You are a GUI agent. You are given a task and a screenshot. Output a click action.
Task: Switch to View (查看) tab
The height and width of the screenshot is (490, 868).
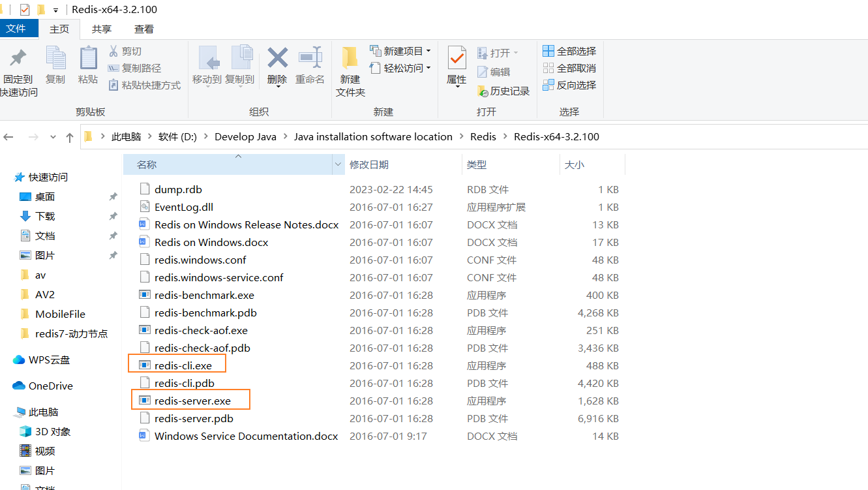[144, 29]
